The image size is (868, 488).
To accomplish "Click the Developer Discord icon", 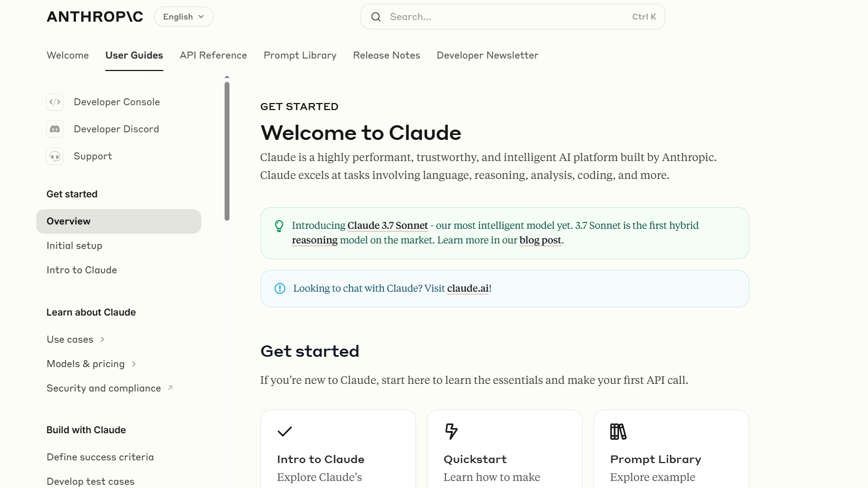I will pos(55,129).
